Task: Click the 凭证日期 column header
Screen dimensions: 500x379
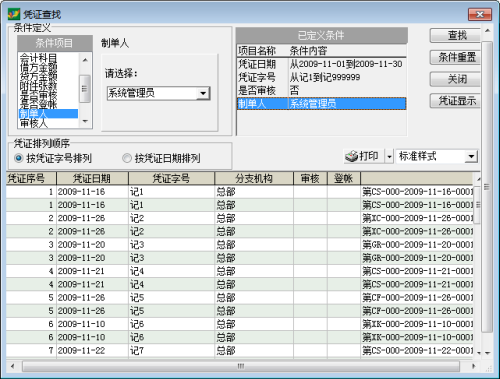Action: [x=92, y=179]
